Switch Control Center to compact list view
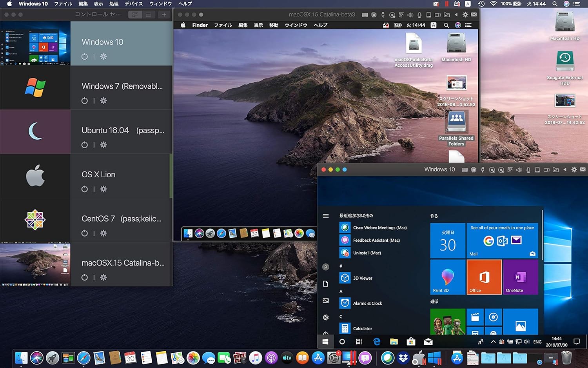The height and width of the screenshot is (368, 588). point(148,15)
